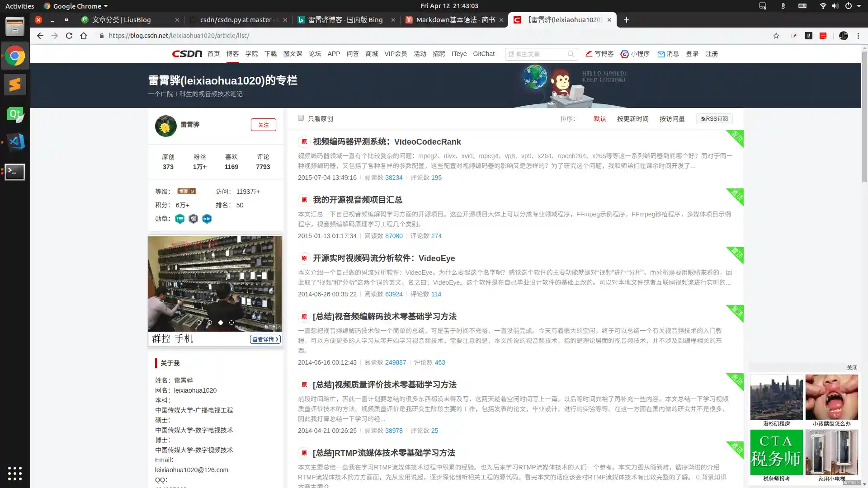Click the first green medal badge under 勋章
Viewport: 868px width, 488px height.
click(180, 219)
